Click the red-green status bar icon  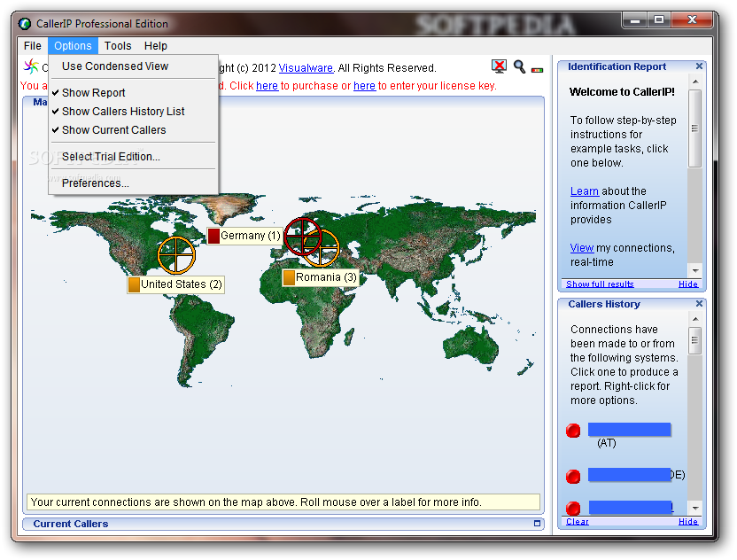[537, 70]
